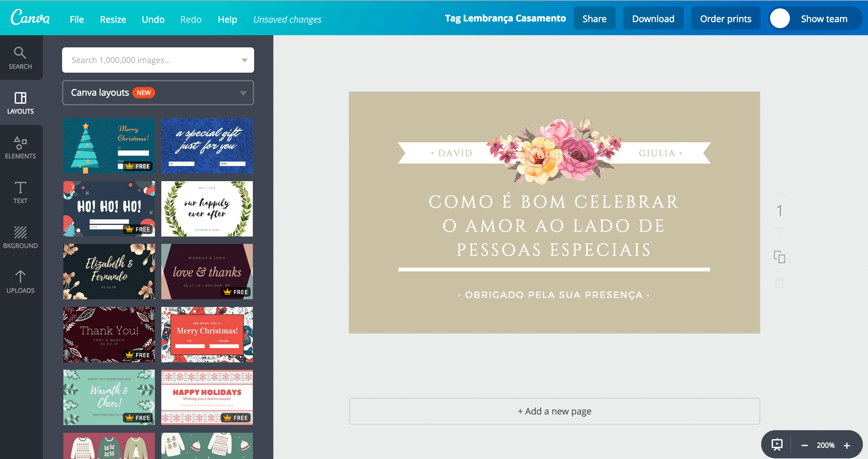
Task: Start presentation mode with the screen icon
Action: (777, 445)
